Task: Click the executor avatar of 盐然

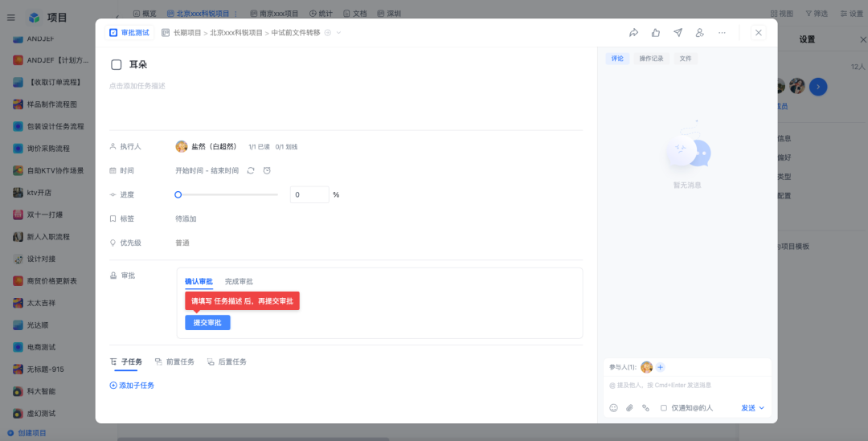Action: tap(182, 147)
